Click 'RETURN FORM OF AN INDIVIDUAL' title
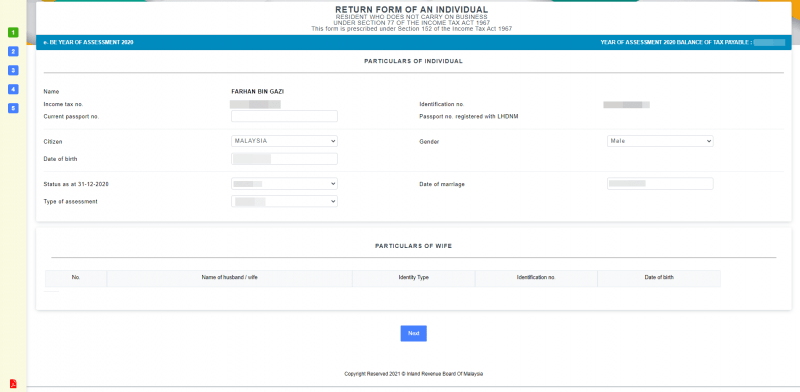This screenshot has width=800, height=392. pos(412,10)
